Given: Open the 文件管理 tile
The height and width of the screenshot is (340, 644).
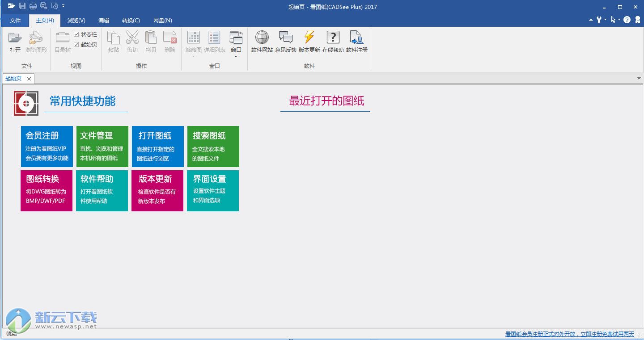Looking at the screenshot, I should point(102,147).
